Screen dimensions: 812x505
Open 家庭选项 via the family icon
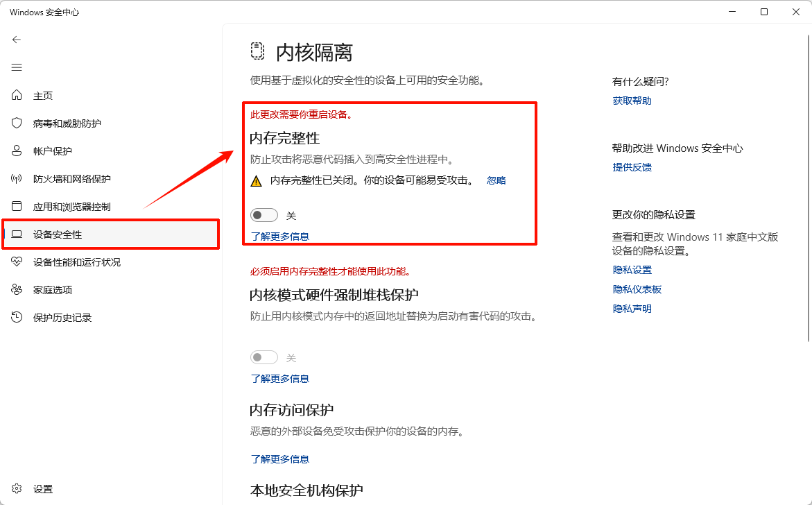coord(15,289)
